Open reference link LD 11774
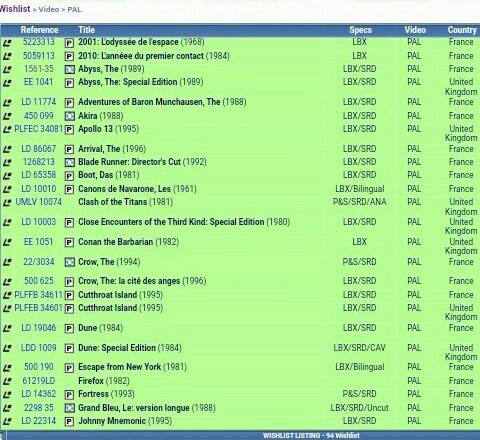The width and height of the screenshot is (480, 440). (x=39, y=102)
